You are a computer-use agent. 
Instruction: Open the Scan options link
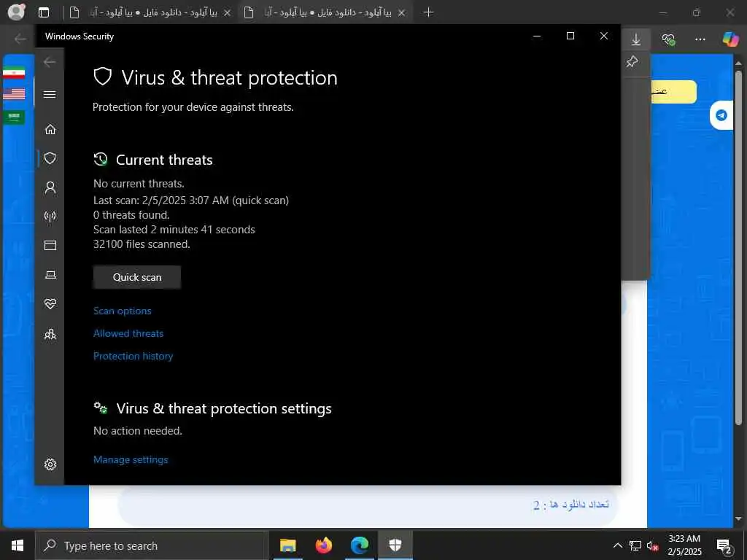click(x=123, y=311)
